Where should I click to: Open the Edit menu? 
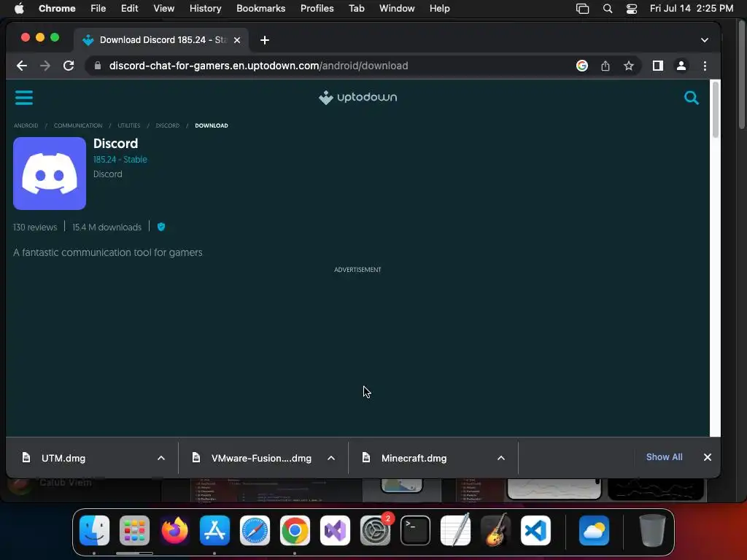tap(129, 9)
